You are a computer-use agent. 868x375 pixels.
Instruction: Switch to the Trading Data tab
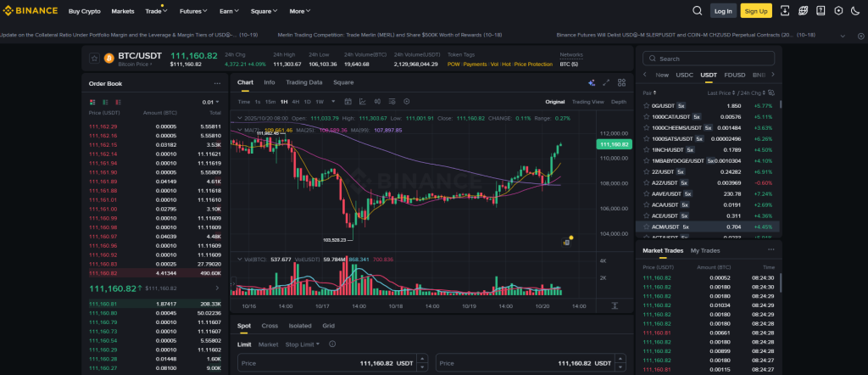coord(304,82)
